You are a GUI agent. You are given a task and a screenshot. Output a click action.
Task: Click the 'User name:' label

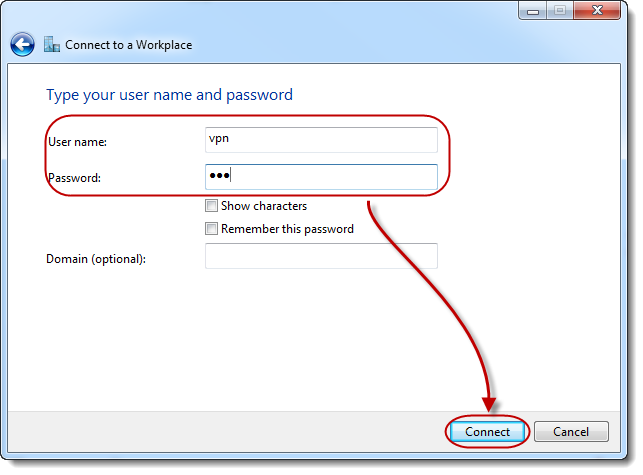click(77, 142)
